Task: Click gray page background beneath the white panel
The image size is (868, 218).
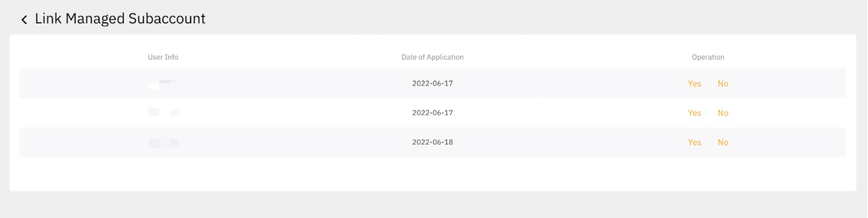Action: (x=431, y=206)
